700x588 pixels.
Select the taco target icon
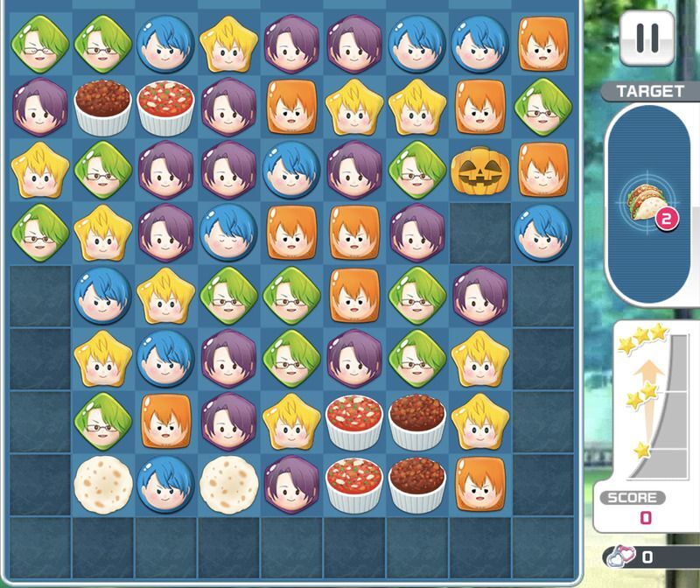coord(647,204)
